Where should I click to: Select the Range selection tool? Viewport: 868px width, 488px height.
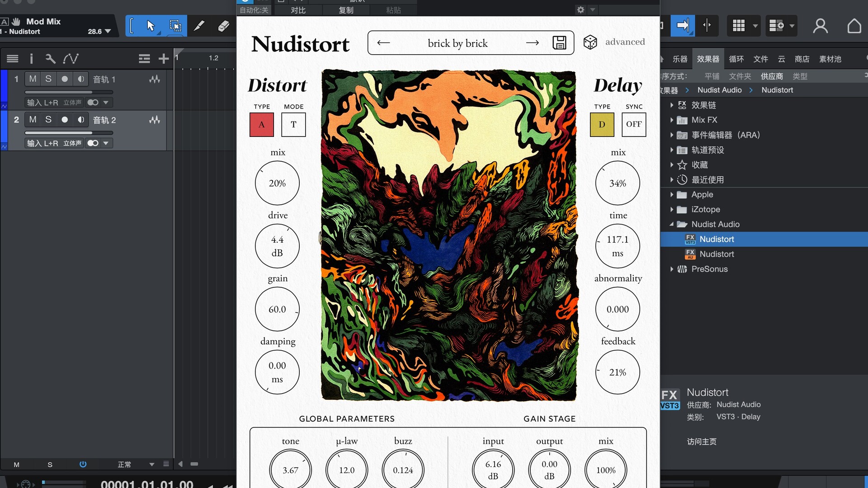[x=175, y=26]
